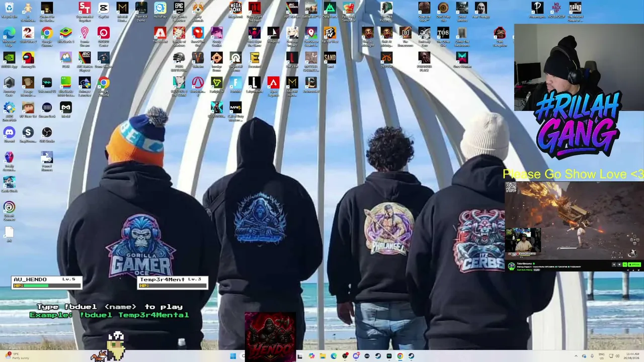Open the NVIDIA App shortcut
Viewport: 644px width, 362px height.
(9, 60)
